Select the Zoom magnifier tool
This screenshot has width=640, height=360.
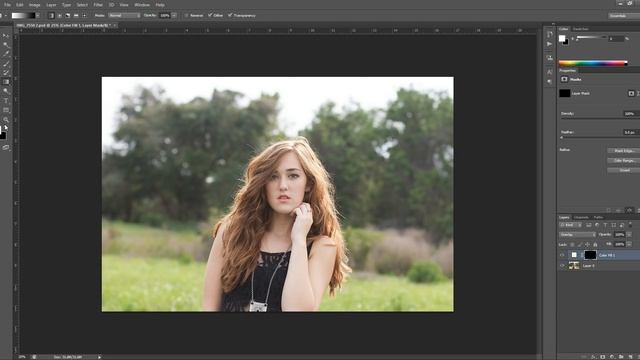[6, 120]
